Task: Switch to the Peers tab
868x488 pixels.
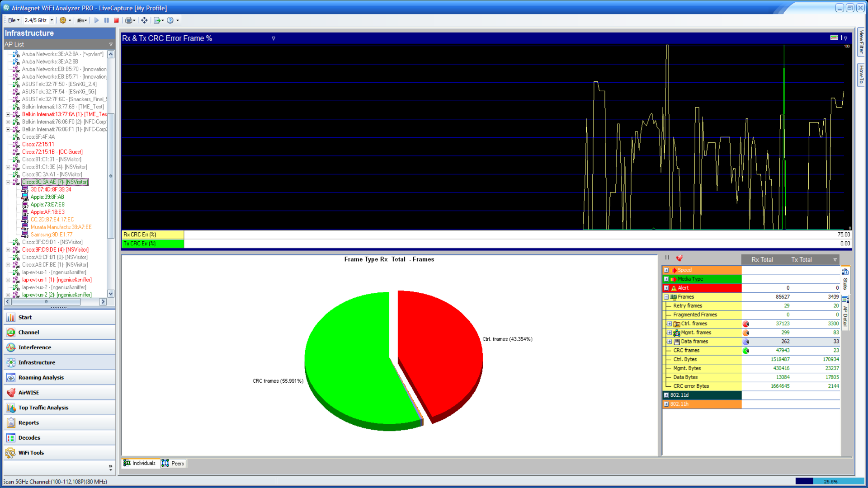Action: pyautogui.click(x=174, y=463)
